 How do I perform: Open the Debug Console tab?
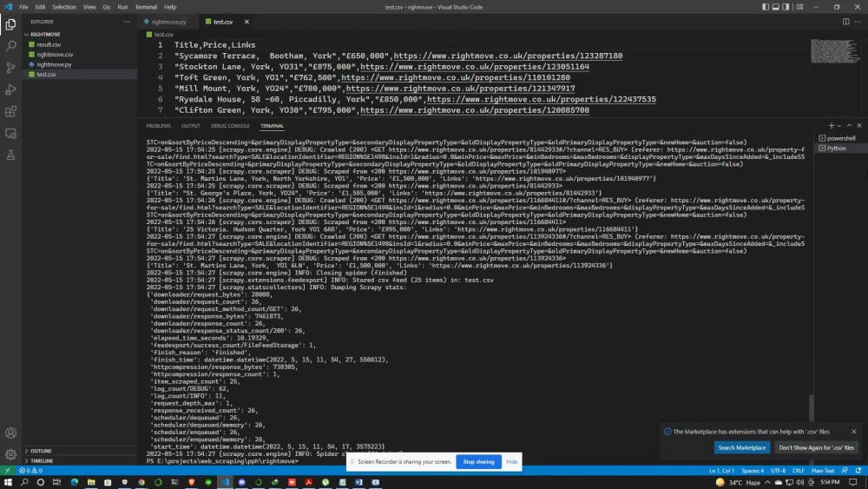(230, 126)
